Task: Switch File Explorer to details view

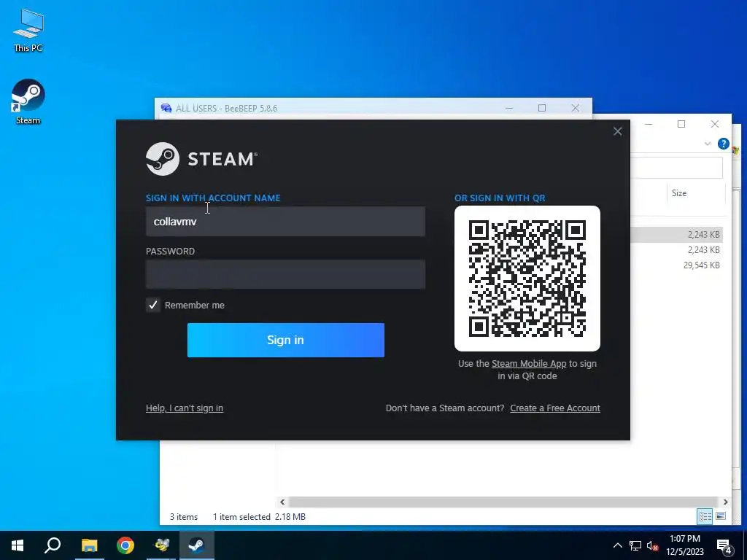Action: pos(705,516)
